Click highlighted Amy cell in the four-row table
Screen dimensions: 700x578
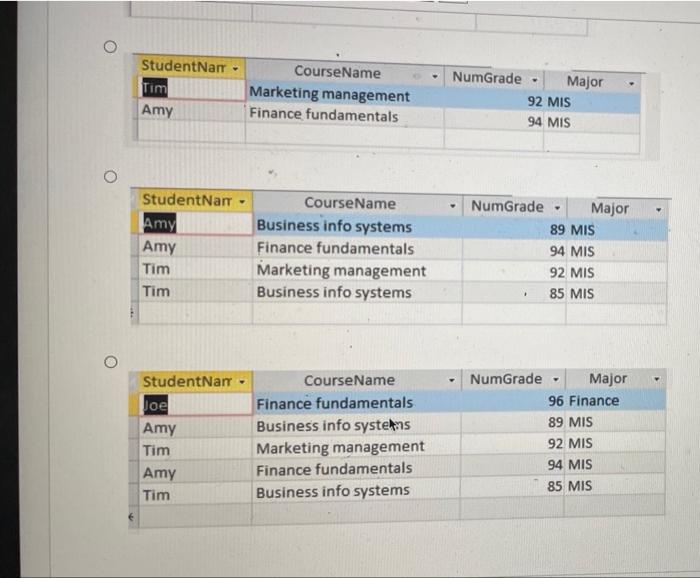click(x=196, y=223)
